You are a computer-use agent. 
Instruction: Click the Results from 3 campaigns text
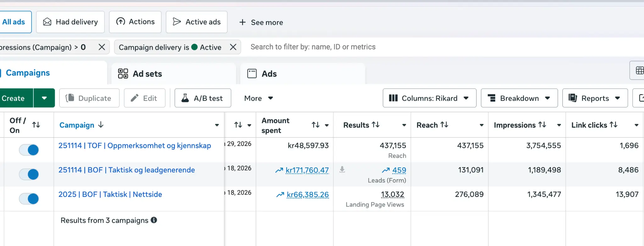point(104,220)
